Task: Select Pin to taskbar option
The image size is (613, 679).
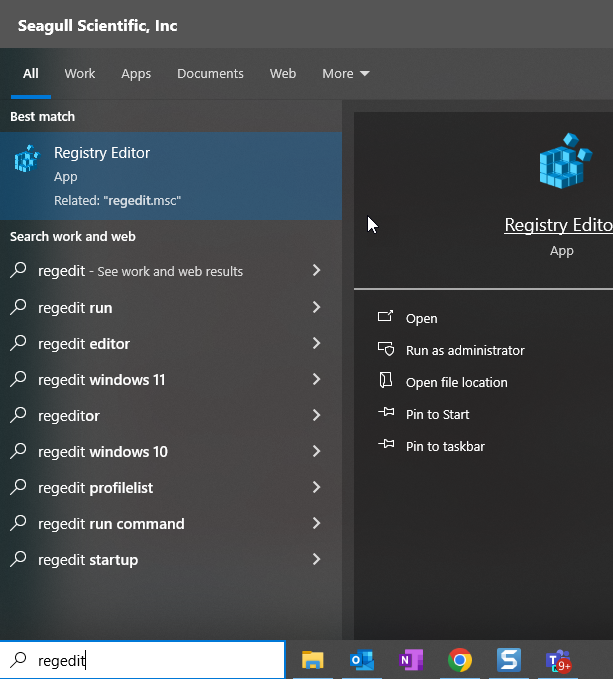Action: tap(445, 446)
